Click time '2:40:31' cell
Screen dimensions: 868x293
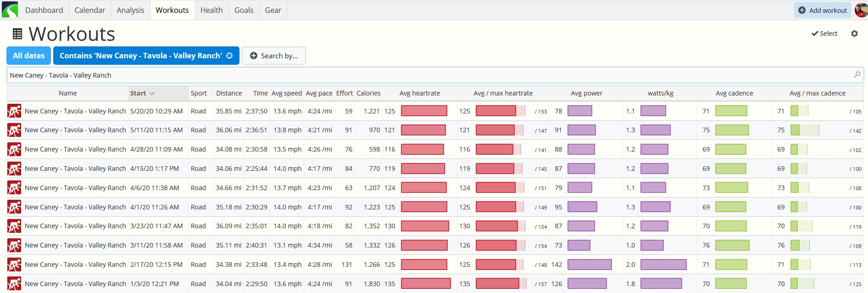point(256,245)
